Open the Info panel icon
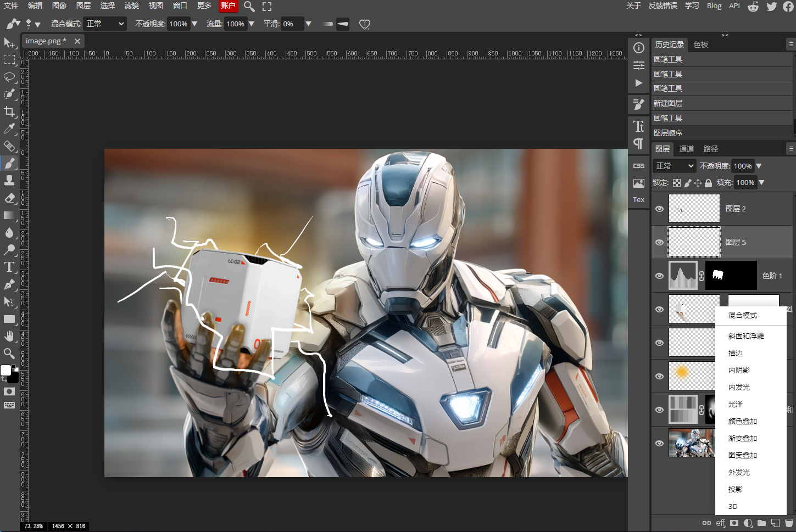 638,48
